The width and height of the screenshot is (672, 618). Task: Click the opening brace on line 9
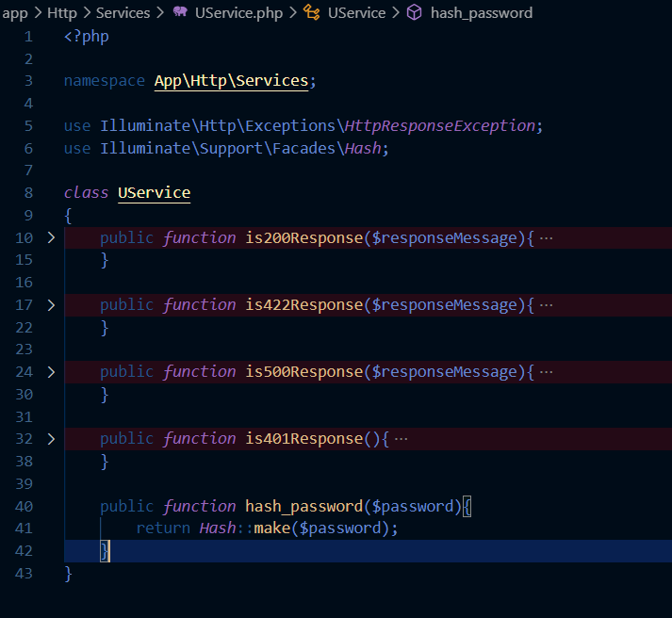[x=68, y=216]
